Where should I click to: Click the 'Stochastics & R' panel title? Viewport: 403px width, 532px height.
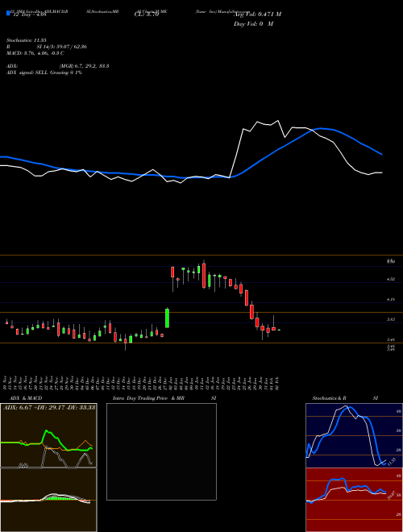coord(329,398)
